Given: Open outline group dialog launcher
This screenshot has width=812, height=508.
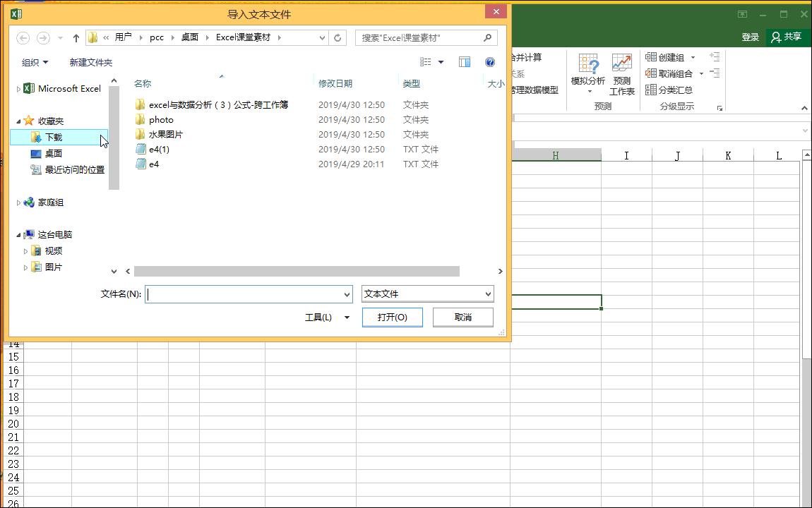Looking at the screenshot, I should pos(720,108).
